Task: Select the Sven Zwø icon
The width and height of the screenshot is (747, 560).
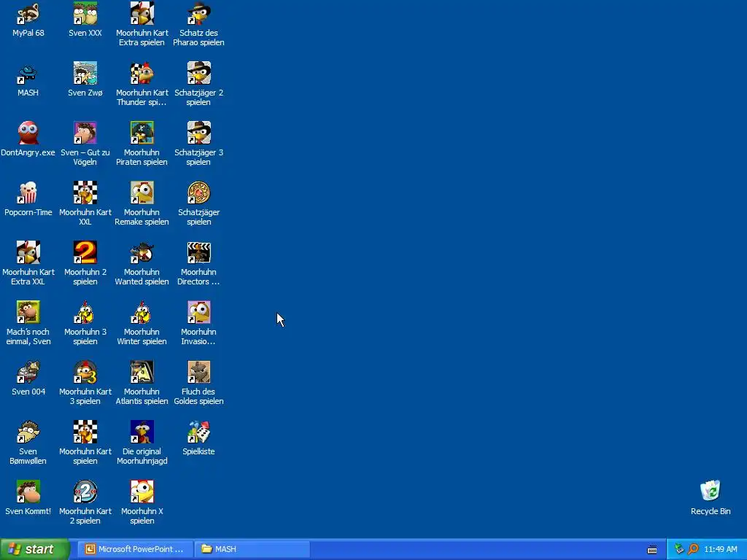Action: (85, 74)
